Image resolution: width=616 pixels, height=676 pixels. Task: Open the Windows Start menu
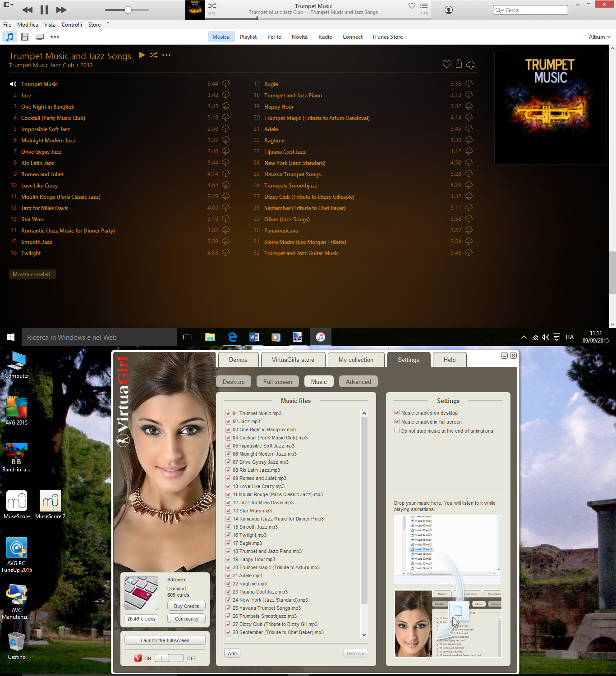[11, 337]
